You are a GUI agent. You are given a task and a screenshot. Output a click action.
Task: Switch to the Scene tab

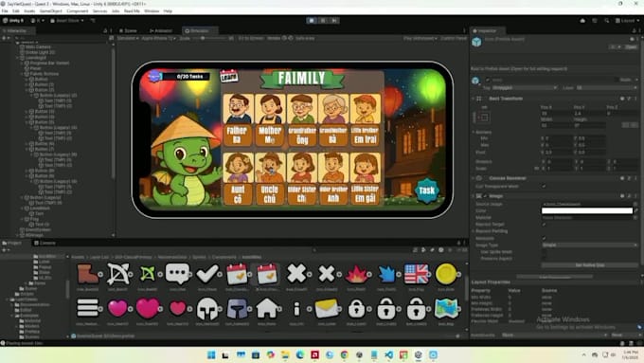(x=128, y=30)
